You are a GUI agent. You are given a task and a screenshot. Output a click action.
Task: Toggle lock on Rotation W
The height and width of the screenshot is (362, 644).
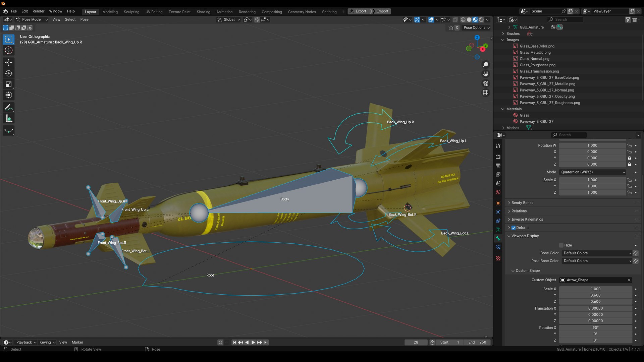630,145
